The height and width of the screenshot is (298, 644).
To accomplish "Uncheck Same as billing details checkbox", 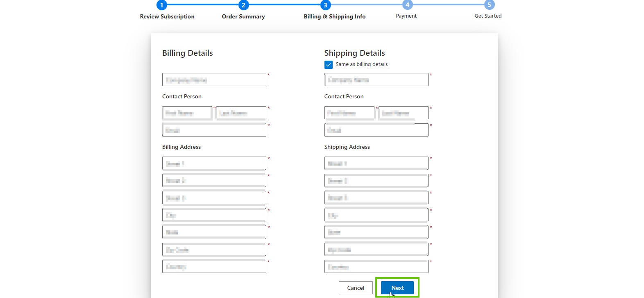I will coord(329,65).
